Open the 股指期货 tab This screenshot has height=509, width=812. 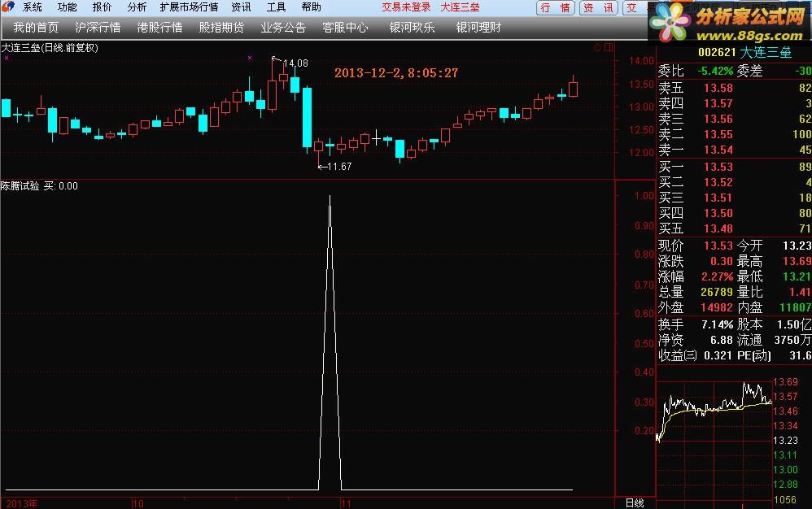coord(221,28)
